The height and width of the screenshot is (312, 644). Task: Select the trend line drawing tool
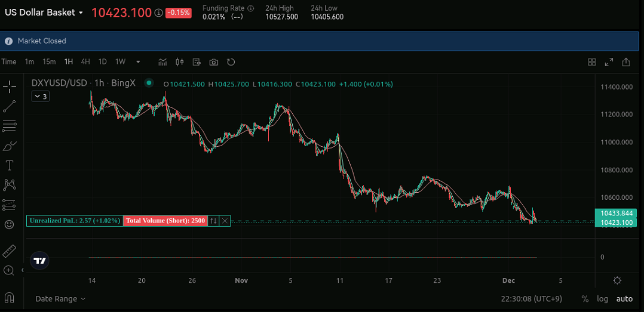click(9, 106)
